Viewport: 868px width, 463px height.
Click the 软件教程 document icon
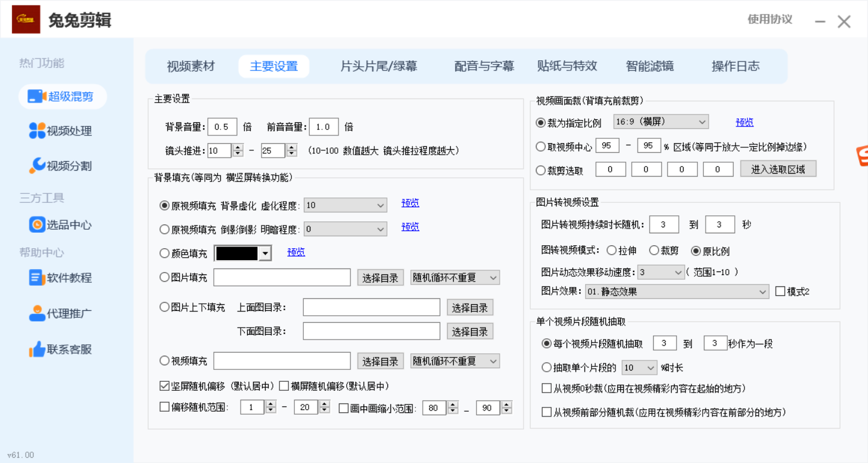pyautogui.click(x=37, y=278)
